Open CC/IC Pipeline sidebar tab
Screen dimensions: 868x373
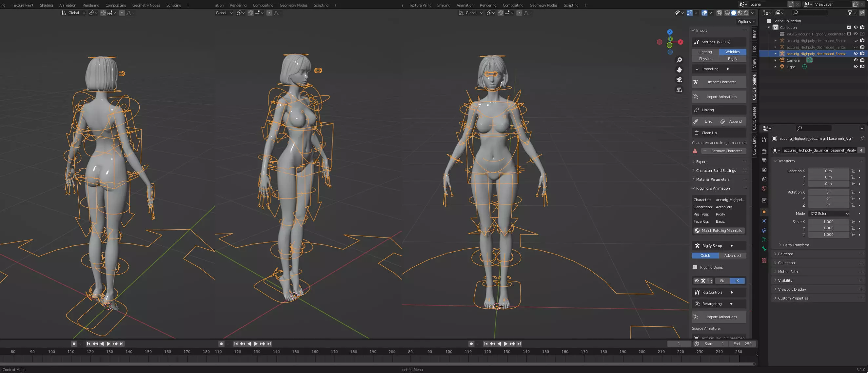point(754,87)
